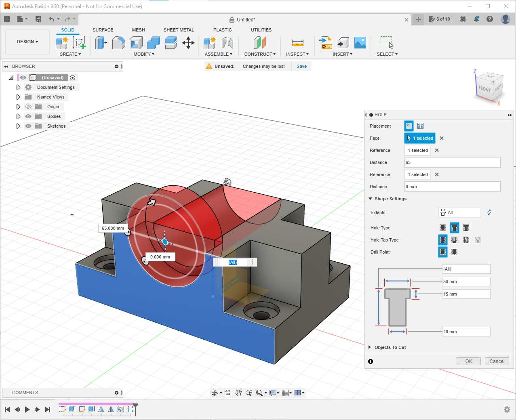Select the Fillet tool icon
This screenshot has height=420, width=516.
(118, 43)
